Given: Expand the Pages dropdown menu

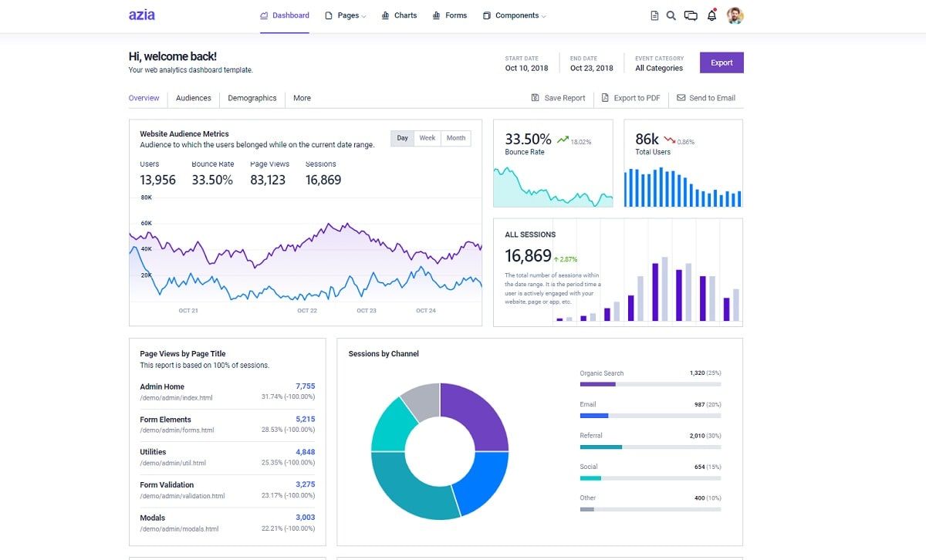Looking at the screenshot, I should tap(346, 15).
